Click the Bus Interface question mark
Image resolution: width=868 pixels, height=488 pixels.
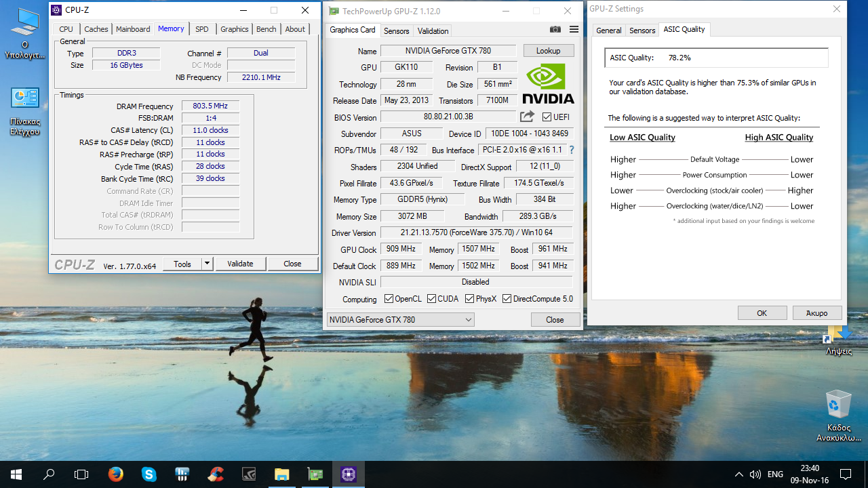pyautogui.click(x=572, y=150)
